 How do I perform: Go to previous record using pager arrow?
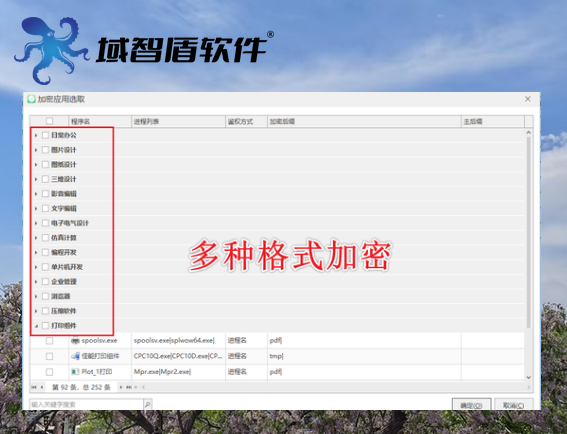pos(42,387)
